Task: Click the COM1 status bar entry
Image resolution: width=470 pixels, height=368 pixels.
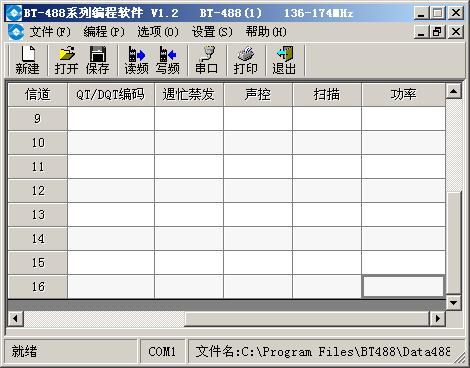Action: pyautogui.click(x=162, y=352)
